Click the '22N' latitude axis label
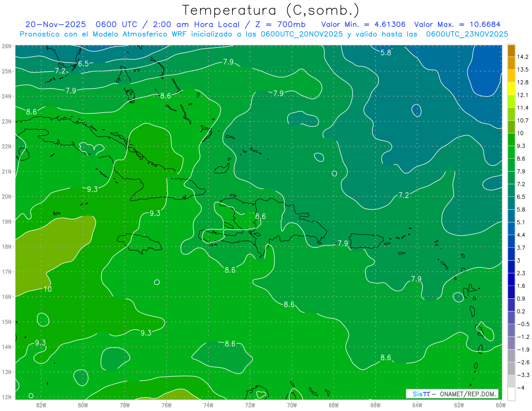This screenshot has width=532, height=411. [x=7, y=146]
